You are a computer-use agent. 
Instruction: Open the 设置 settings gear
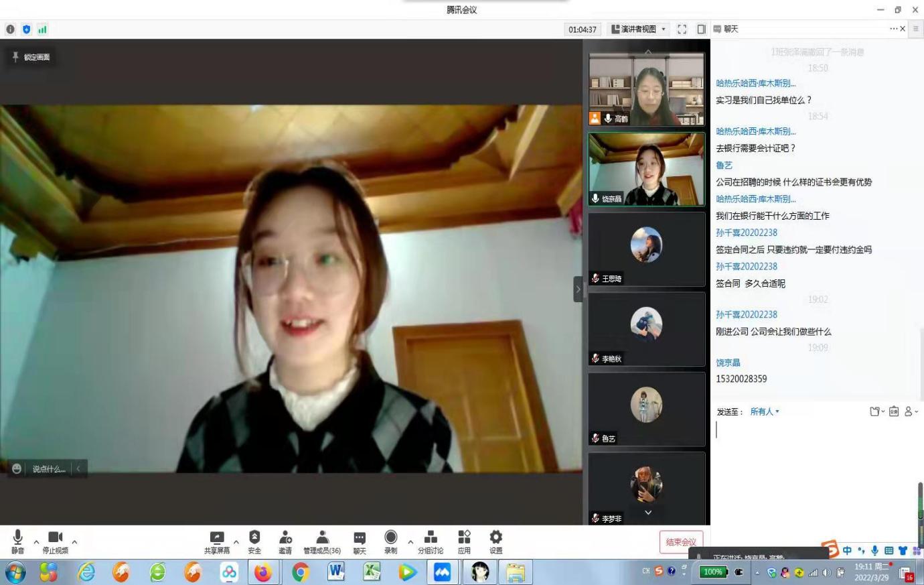coord(495,541)
